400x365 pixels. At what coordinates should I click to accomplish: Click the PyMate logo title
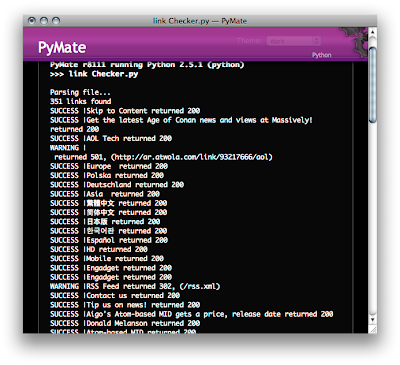pos(62,47)
